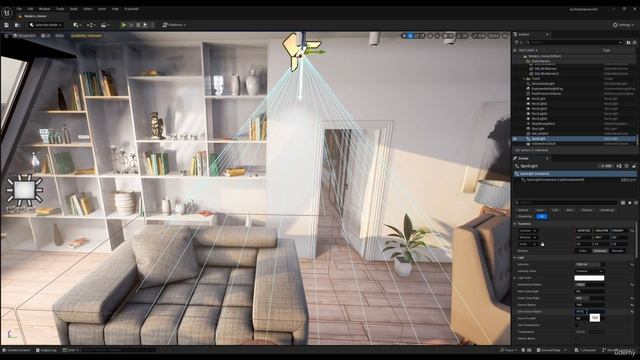
Task: Collapse the Transform section
Action: [515, 224]
